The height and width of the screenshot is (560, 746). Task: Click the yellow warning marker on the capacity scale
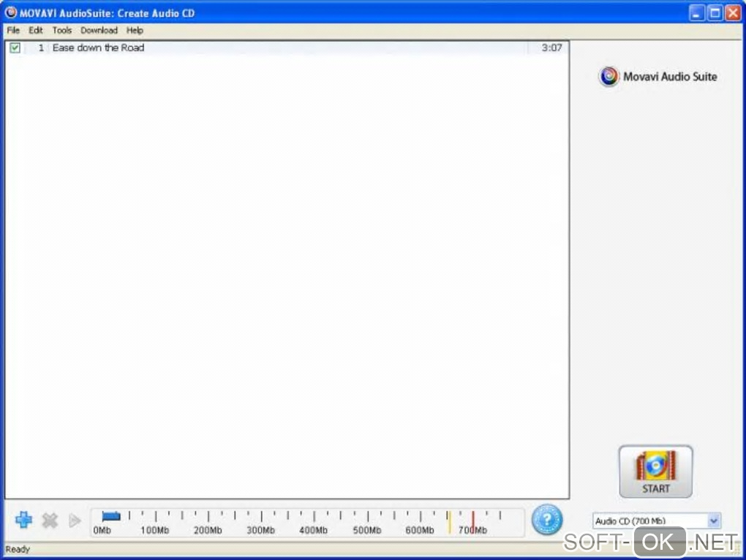[x=450, y=522]
